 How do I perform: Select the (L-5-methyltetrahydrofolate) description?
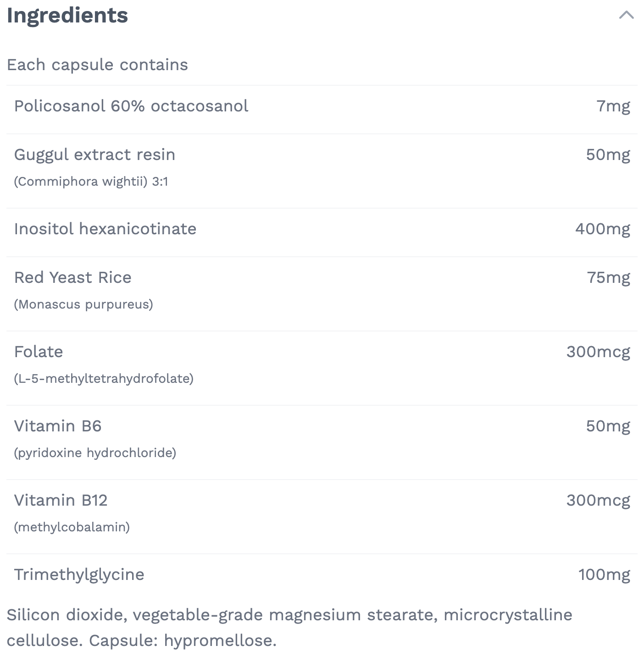[x=104, y=379]
